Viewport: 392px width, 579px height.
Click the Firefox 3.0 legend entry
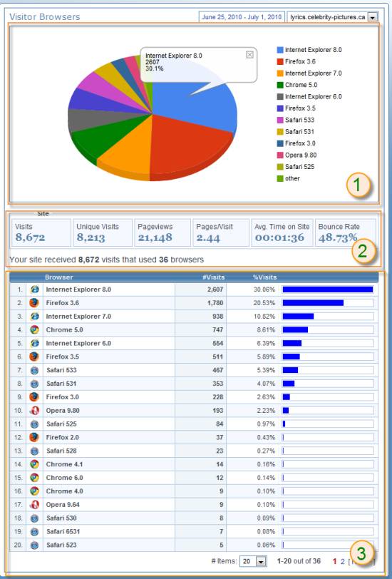click(x=296, y=143)
